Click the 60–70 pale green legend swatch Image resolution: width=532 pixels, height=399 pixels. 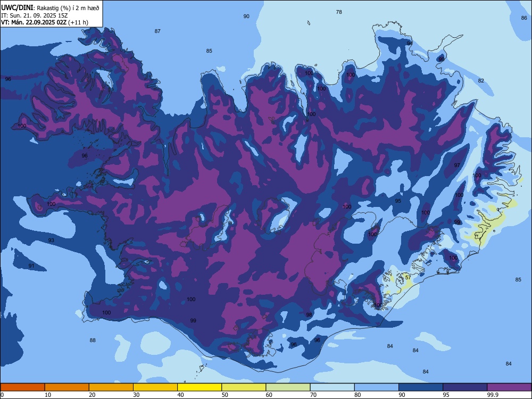(288, 387)
